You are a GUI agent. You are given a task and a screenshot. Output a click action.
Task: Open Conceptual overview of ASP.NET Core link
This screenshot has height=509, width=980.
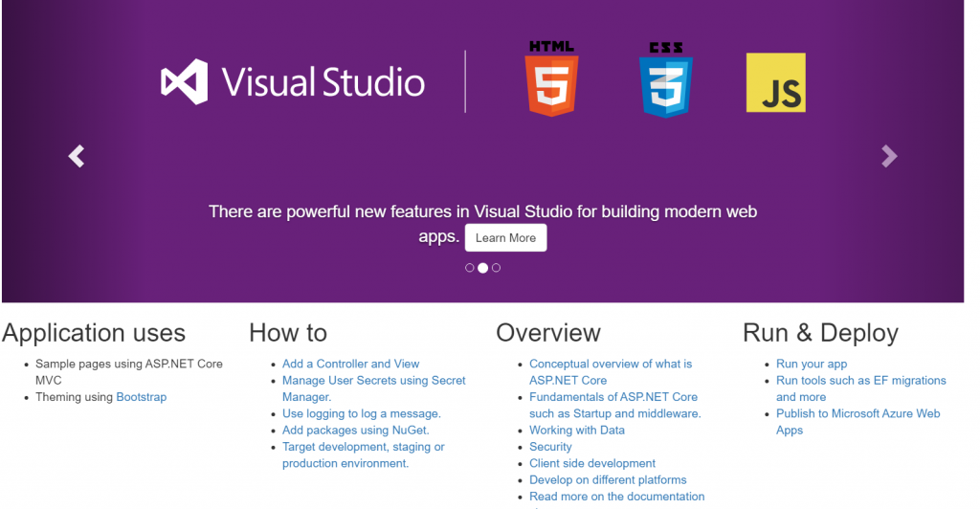click(x=611, y=372)
